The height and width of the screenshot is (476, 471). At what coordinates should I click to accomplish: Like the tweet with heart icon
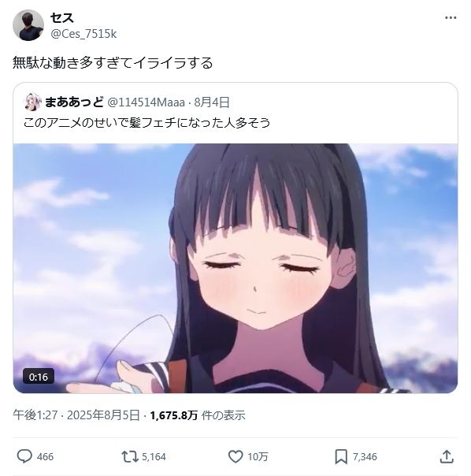coord(235,456)
